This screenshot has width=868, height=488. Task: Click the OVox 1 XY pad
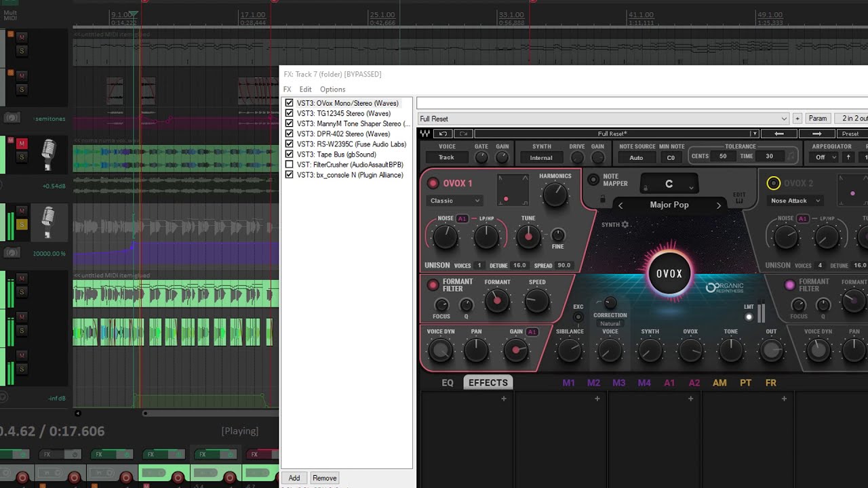pyautogui.click(x=513, y=190)
